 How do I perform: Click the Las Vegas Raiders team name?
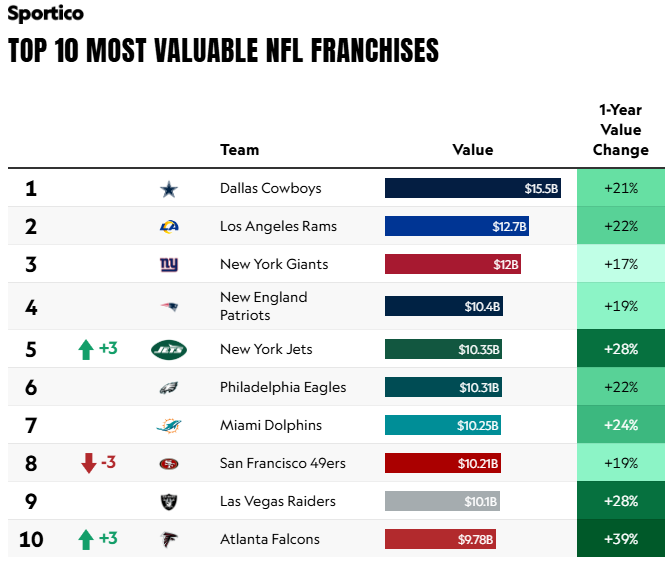pyautogui.click(x=278, y=501)
